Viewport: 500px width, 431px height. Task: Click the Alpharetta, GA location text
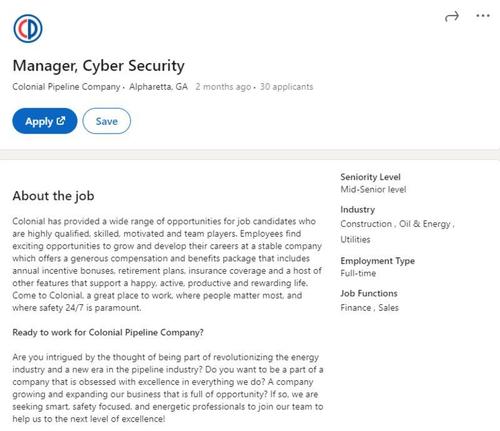158,87
